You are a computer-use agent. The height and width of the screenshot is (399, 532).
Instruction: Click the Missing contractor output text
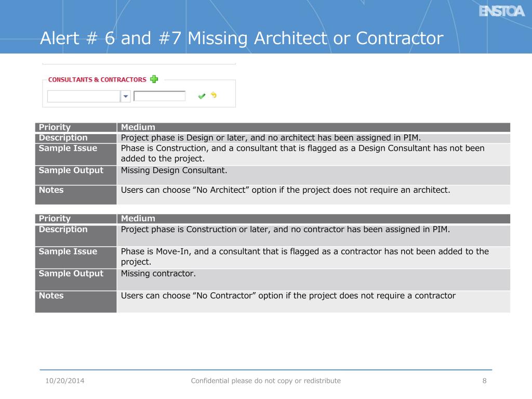click(x=158, y=273)
